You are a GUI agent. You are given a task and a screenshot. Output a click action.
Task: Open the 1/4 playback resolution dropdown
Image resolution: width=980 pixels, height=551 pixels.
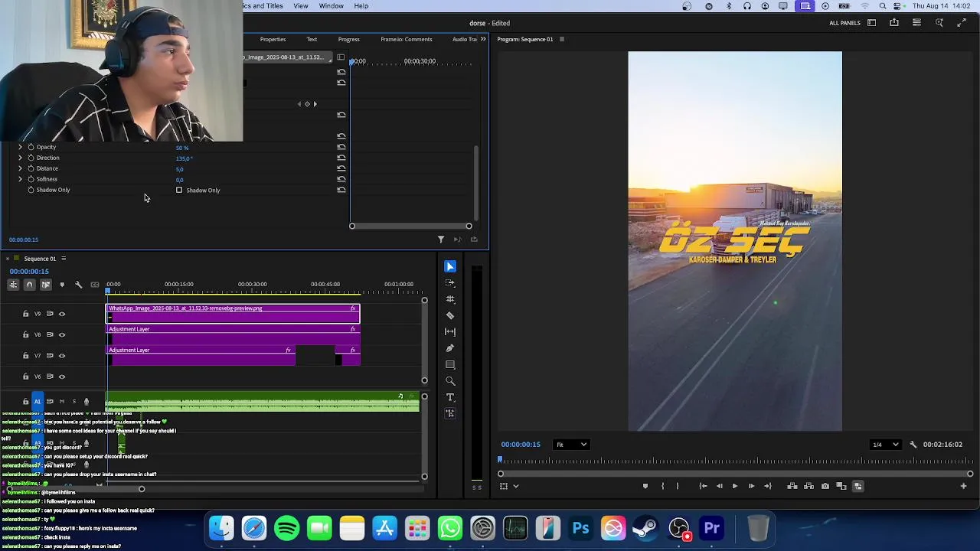886,445
